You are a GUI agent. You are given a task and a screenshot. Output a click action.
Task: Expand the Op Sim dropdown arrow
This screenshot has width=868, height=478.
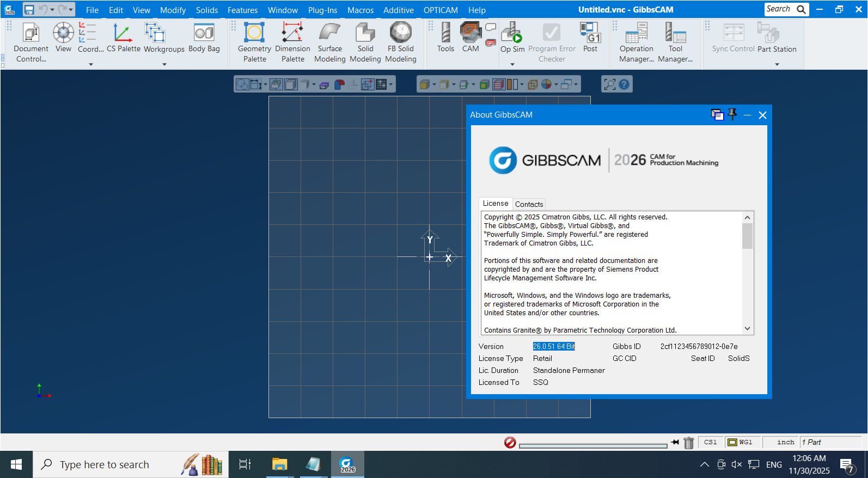[512, 64]
